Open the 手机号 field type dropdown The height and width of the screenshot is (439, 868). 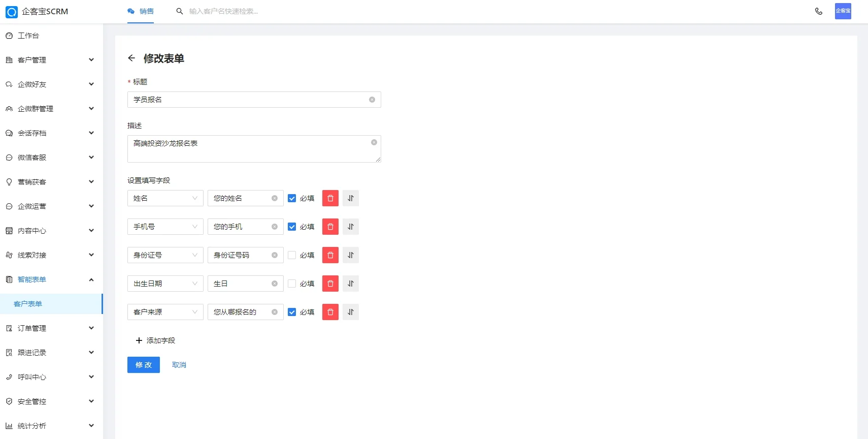point(165,227)
